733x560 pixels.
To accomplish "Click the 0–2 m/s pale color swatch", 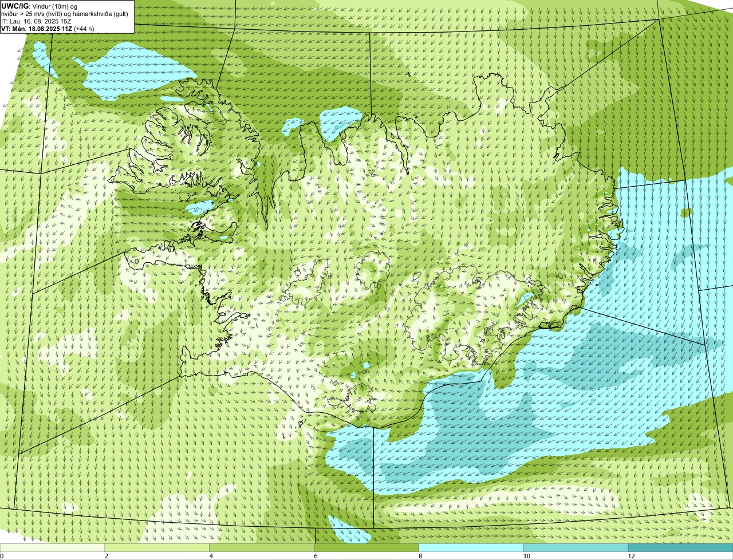I will pyautogui.click(x=53, y=547).
